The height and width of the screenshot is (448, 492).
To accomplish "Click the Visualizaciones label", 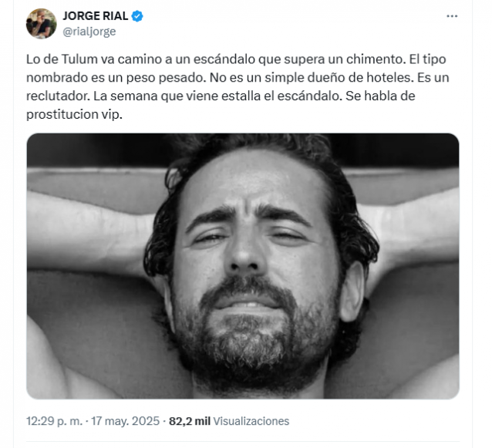I will 251,421.
